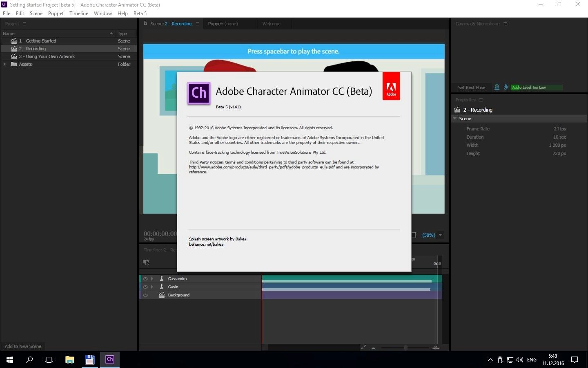Click the volume speaker tray icon

(x=519, y=360)
